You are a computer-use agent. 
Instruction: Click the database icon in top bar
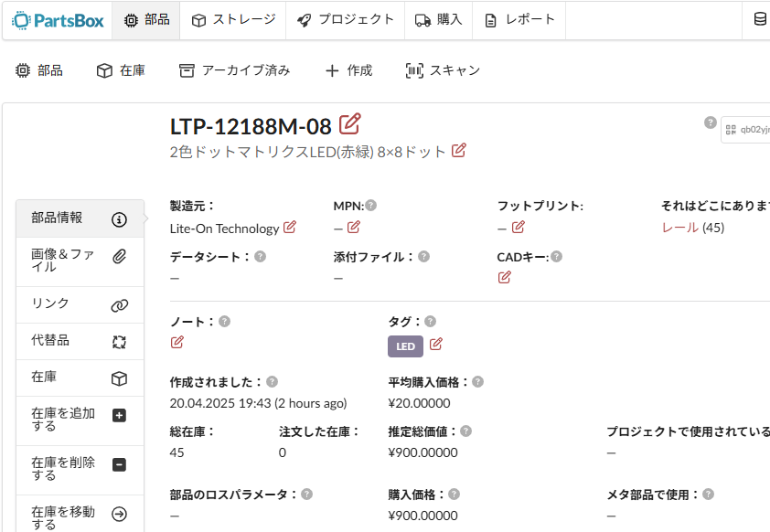click(760, 19)
